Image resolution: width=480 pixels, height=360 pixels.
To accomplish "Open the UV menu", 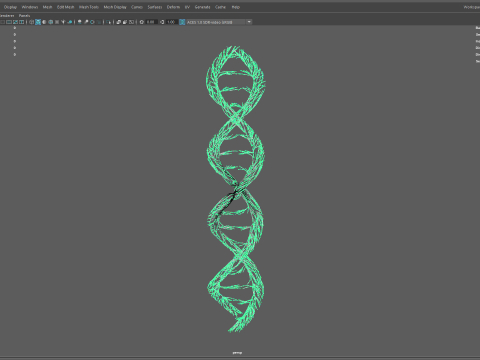I will point(187,7).
